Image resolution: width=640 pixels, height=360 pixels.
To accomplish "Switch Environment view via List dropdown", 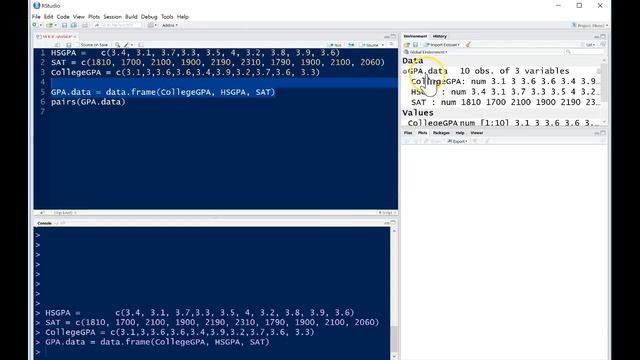I will tap(590, 44).
